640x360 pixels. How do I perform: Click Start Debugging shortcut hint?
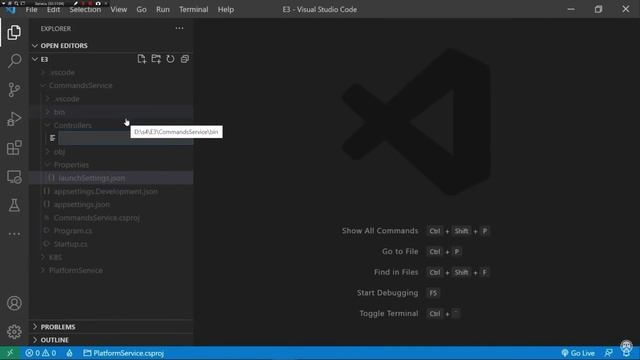click(398, 293)
